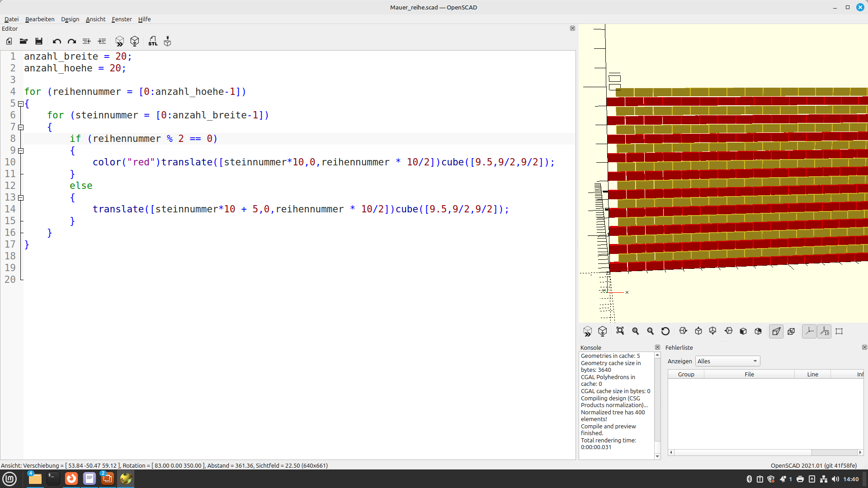Close the Konsole panel
Image resolution: width=868 pixels, height=488 pixels.
(x=657, y=347)
